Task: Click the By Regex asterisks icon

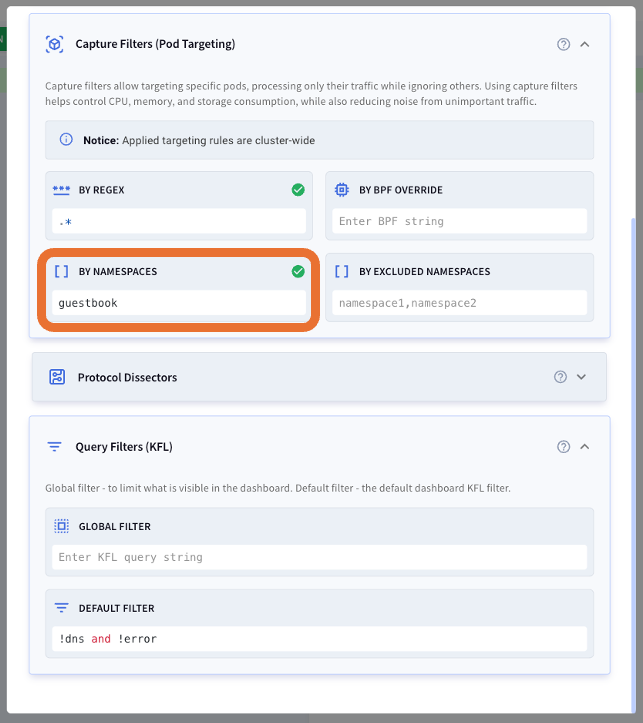Action: (61, 190)
